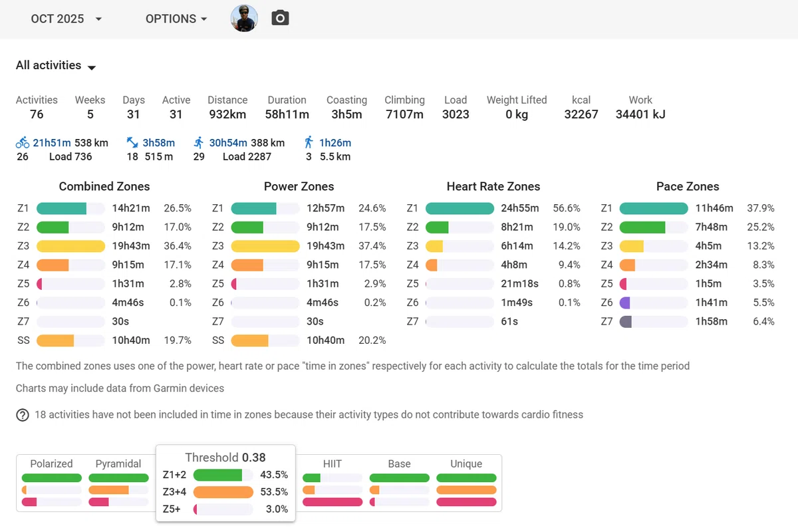
Task: Select the Unique training distribution
Action: [x=466, y=483]
